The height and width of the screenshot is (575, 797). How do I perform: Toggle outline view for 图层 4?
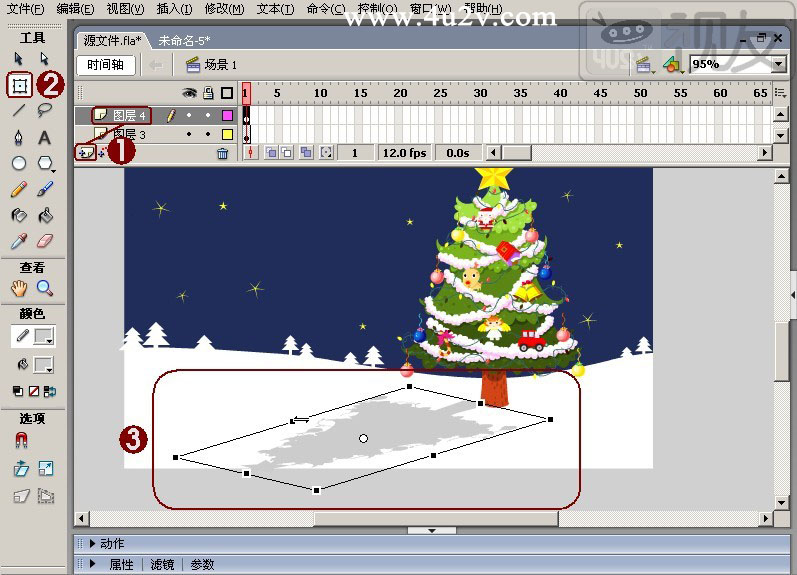click(227, 116)
